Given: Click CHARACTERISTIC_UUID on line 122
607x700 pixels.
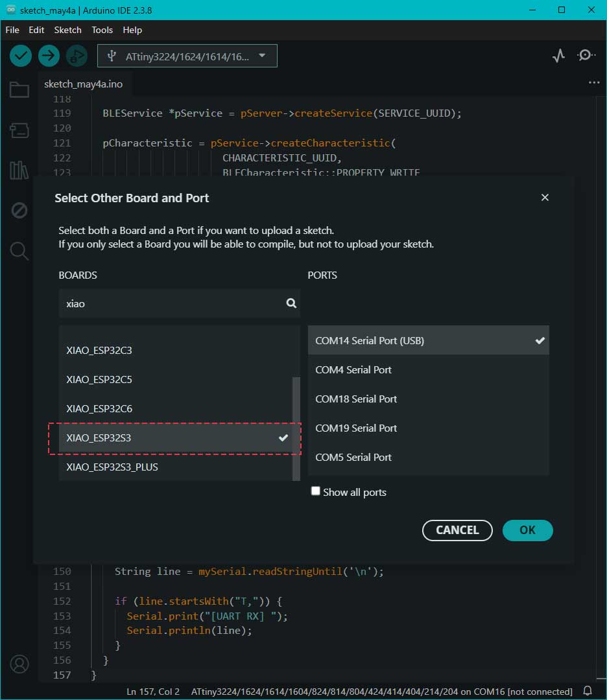Looking at the screenshot, I should tap(282, 158).
